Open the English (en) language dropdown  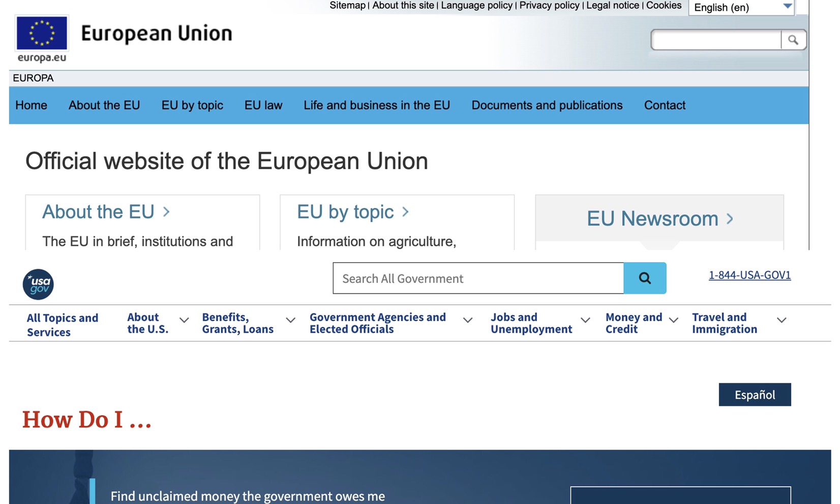pos(741,7)
